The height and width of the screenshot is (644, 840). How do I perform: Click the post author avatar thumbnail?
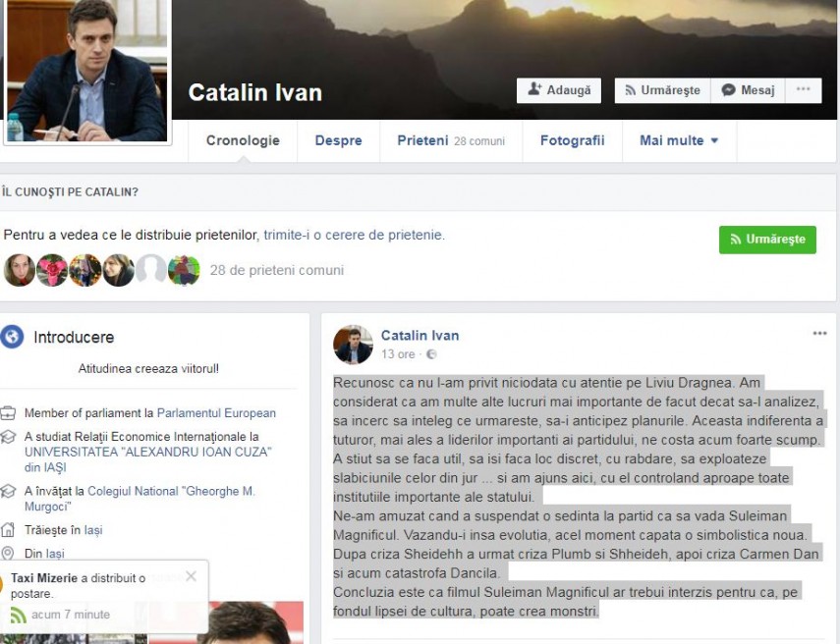[353, 345]
